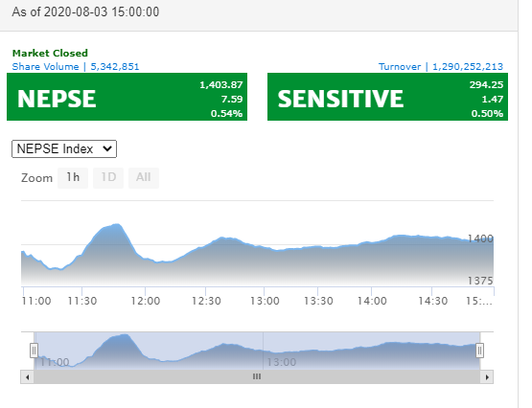Click the right scrollbar arrow
The height and width of the screenshot is (408, 532).
pos(487,376)
